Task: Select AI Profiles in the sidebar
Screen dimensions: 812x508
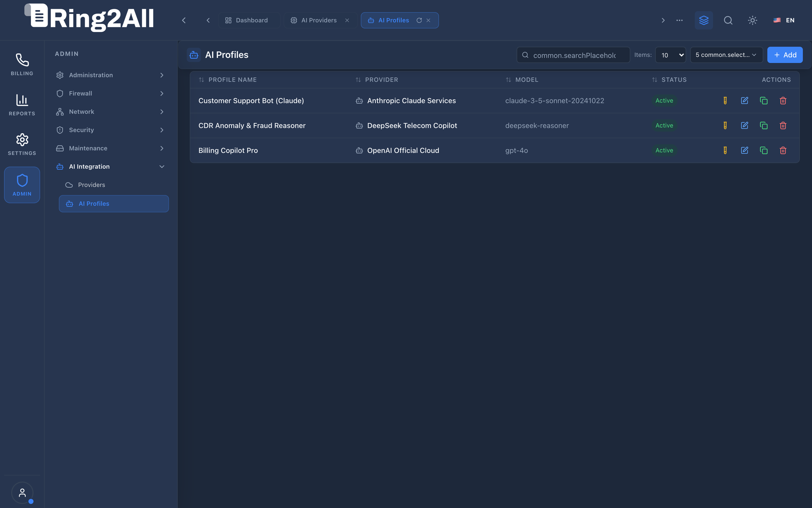Action: pyautogui.click(x=114, y=204)
